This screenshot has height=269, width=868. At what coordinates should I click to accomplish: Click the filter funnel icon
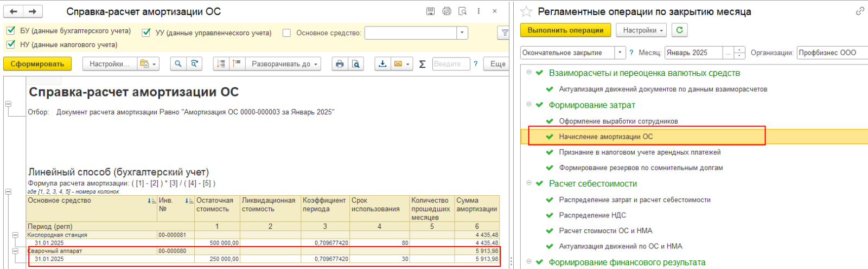(505, 33)
